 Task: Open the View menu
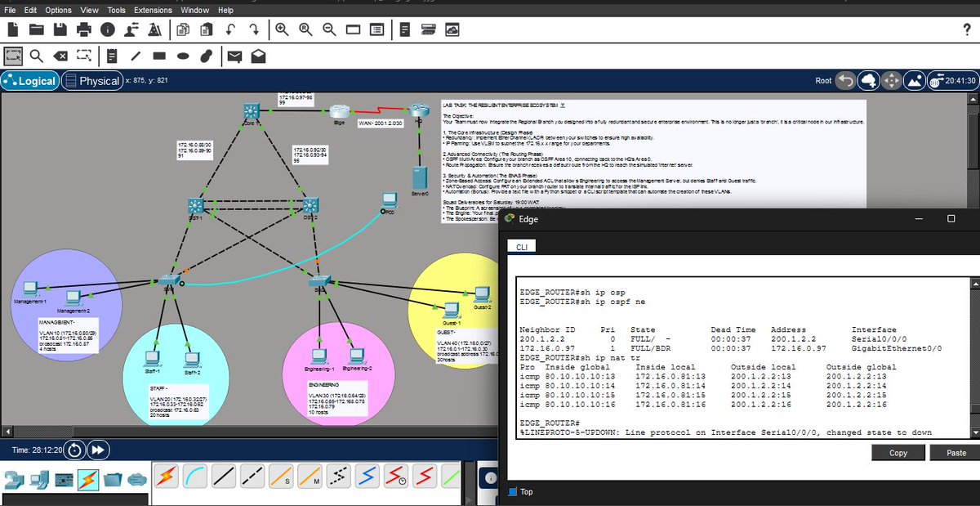[90, 10]
